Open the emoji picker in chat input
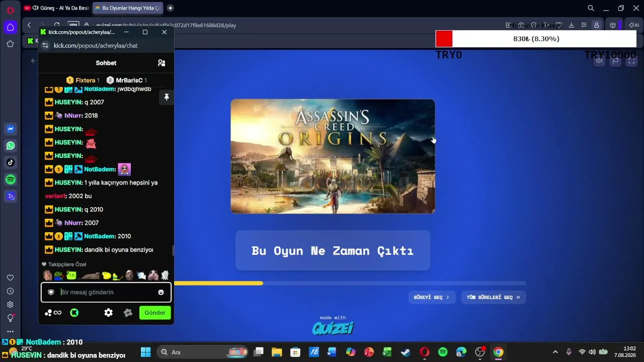644x362 pixels. pos(161,292)
